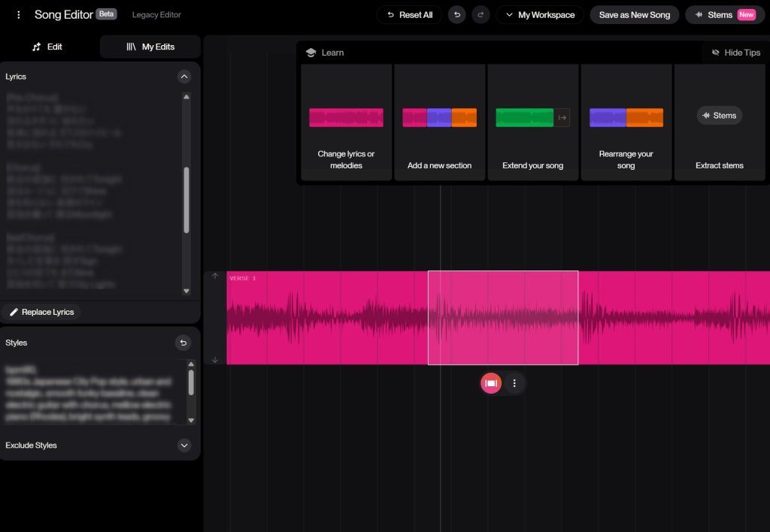Open the Legacy Editor link

coord(156,15)
